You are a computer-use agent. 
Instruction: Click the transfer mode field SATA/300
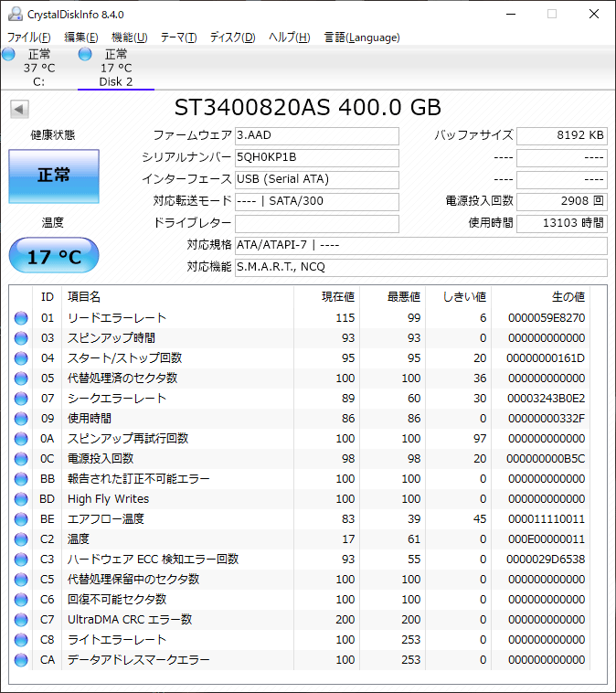pos(317,201)
